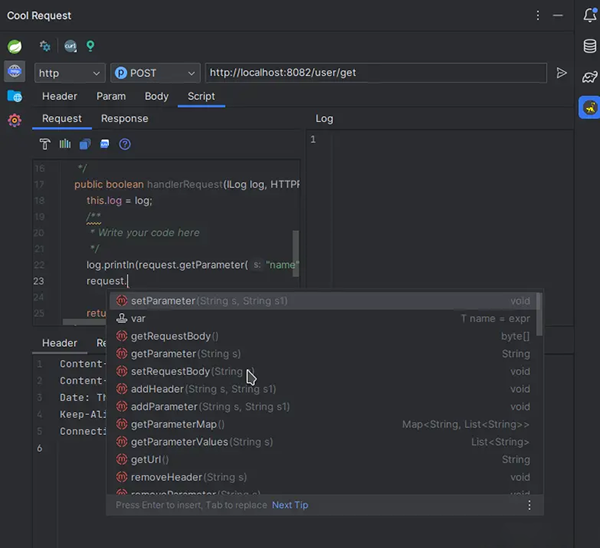
Task: Click the green location pin icon
Action: click(x=90, y=46)
